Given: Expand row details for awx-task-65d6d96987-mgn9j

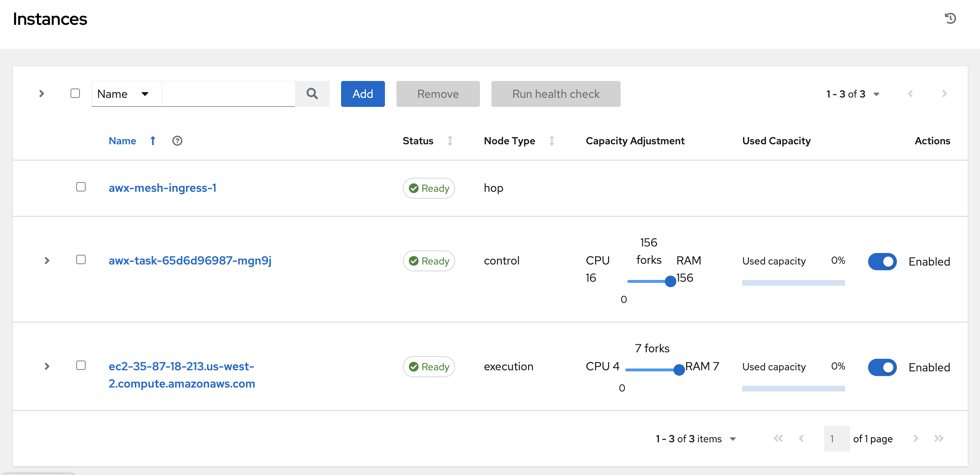Looking at the screenshot, I should point(47,261).
